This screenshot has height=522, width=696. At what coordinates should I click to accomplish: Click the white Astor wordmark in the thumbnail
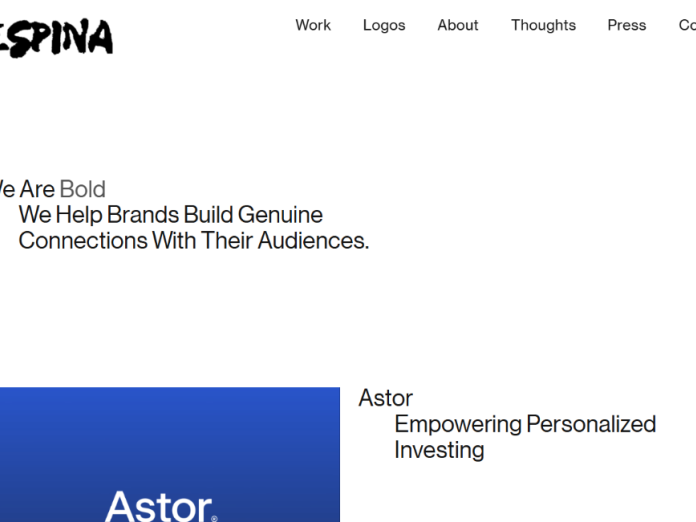point(158,506)
